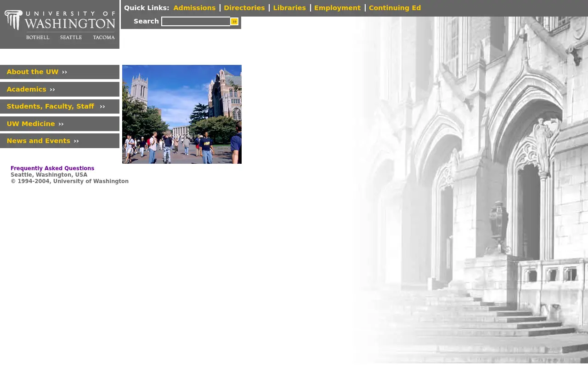Expand the arrows next to UW Medicine
This screenshot has width=588, height=368.
coord(61,124)
